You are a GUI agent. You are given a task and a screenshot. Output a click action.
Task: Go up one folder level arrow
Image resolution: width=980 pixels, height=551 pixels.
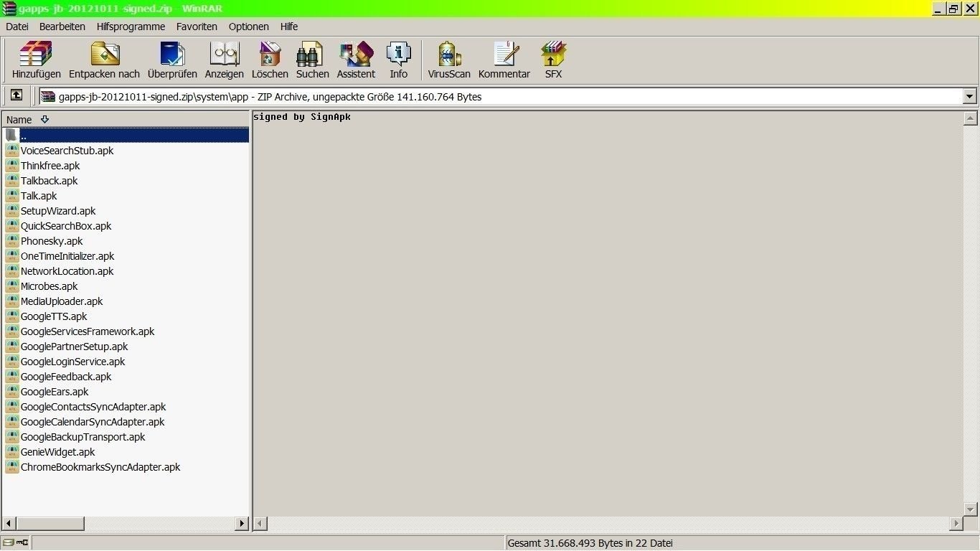pyautogui.click(x=17, y=95)
